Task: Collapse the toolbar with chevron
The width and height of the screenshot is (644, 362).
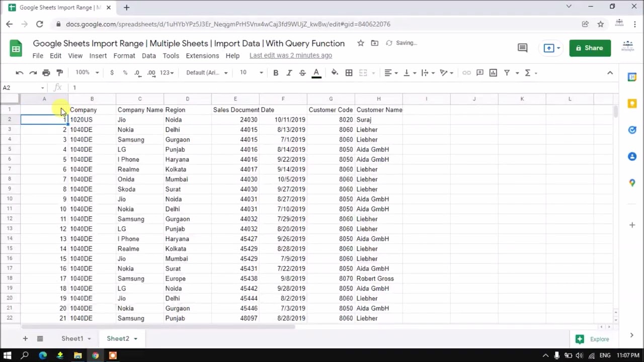Action: pyautogui.click(x=610, y=73)
